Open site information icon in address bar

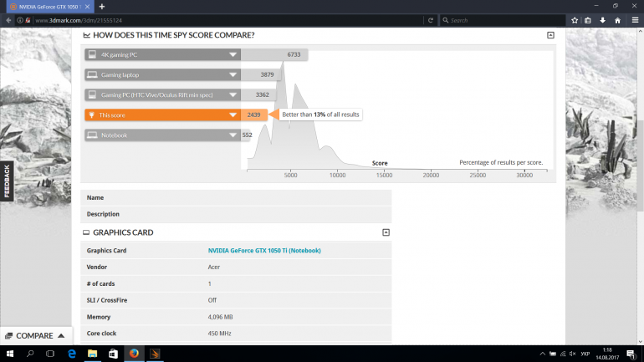[20, 20]
